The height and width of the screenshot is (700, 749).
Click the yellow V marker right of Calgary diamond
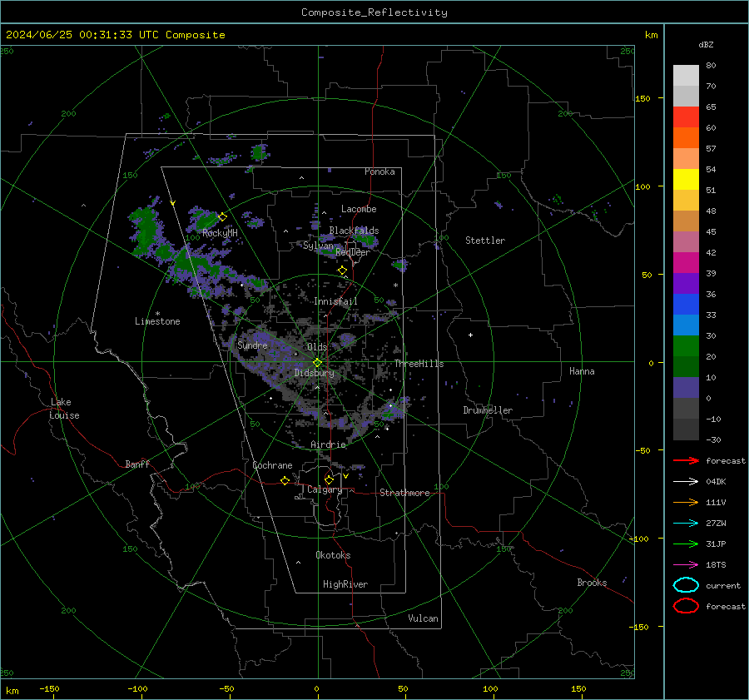coord(345,476)
